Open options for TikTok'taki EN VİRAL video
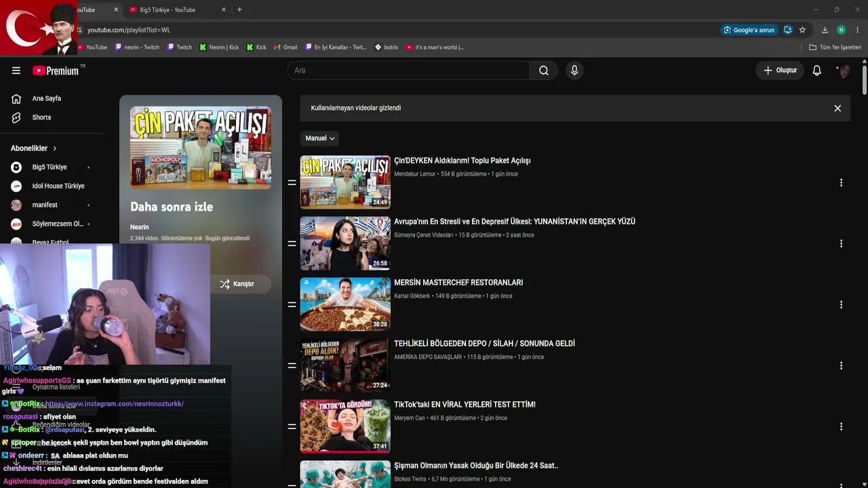 pos(841,427)
